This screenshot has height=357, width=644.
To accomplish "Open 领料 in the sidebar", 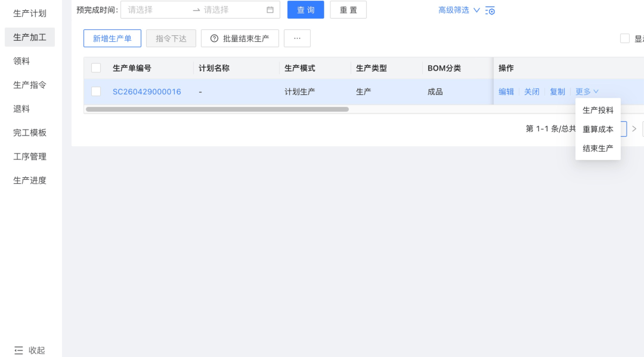I will (30, 61).
